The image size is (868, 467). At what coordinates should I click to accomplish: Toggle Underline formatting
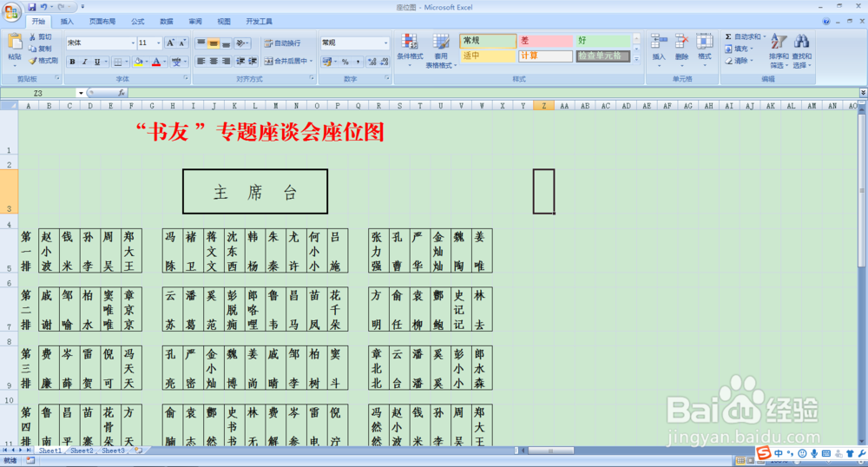click(97, 62)
